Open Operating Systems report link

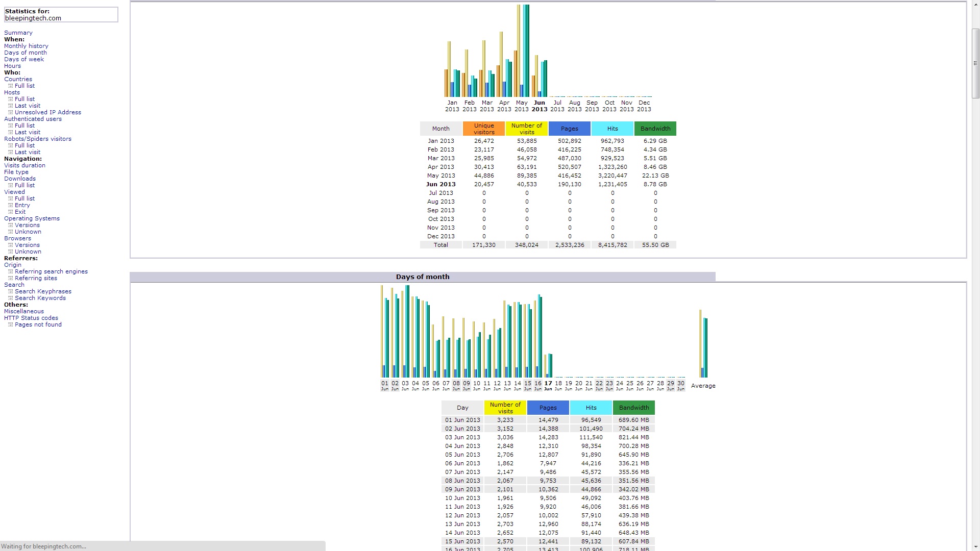pos(32,218)
